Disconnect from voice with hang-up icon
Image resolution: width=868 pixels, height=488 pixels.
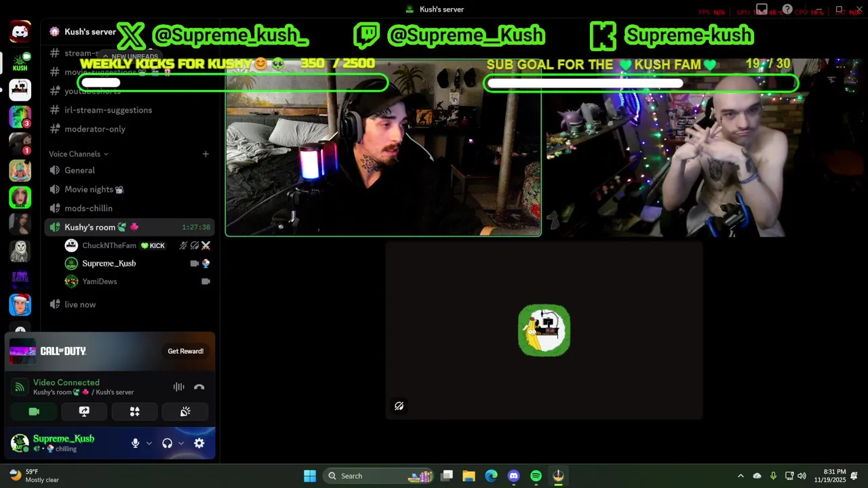pyautogui.click(x=199, y=387)
